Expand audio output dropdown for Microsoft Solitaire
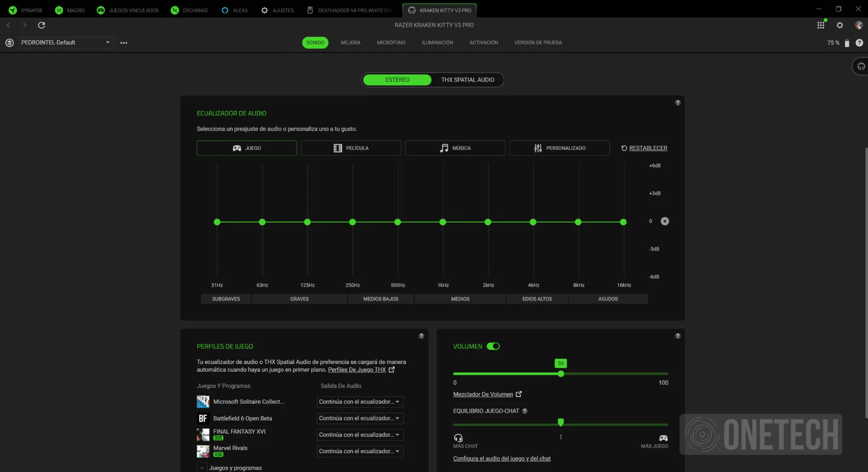The image size is (868, 472). coord(360,402)
